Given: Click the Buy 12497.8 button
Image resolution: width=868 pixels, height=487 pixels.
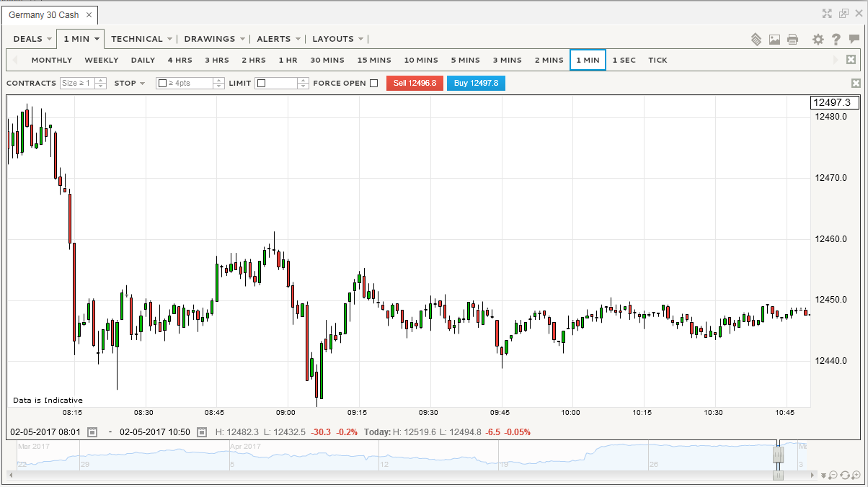Looking at the screenshot, I should [476, 84].
